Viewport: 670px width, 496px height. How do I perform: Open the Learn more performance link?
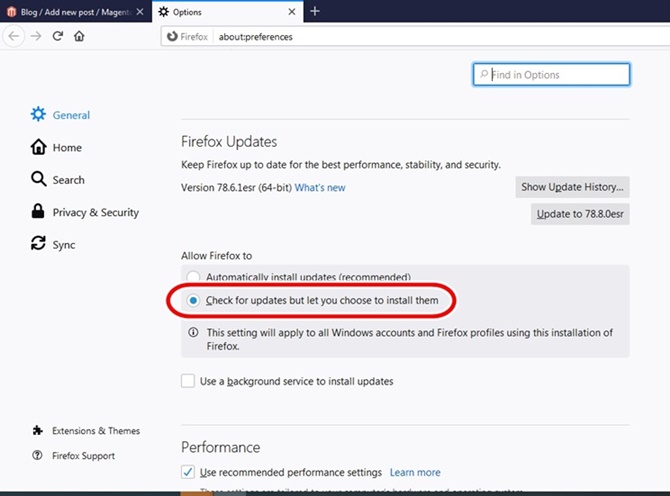[415, 473]
